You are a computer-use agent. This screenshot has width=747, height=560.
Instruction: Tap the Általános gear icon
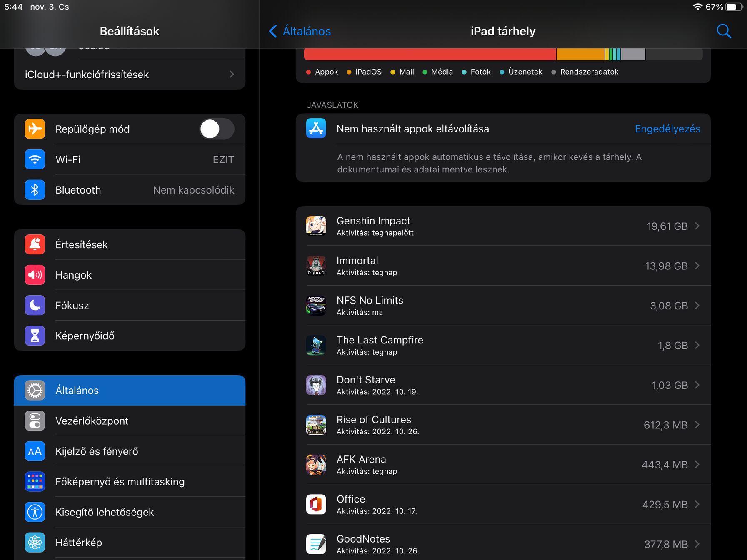tap(35, 391)
